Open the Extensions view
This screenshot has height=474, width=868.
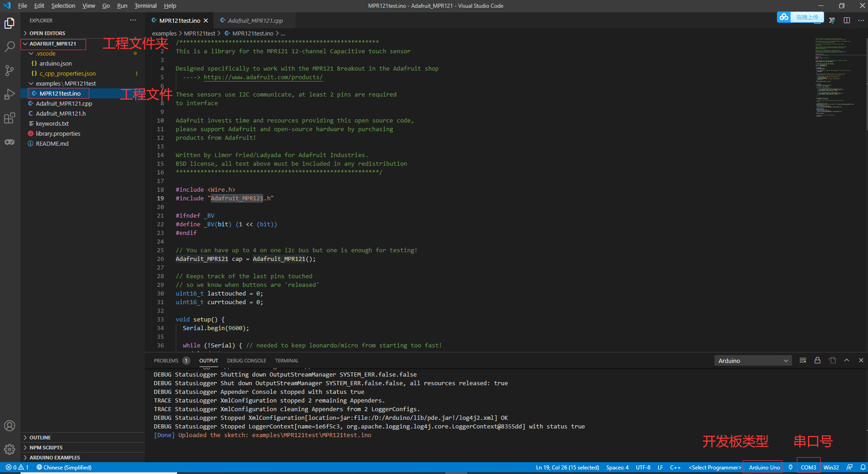(10, 118)
